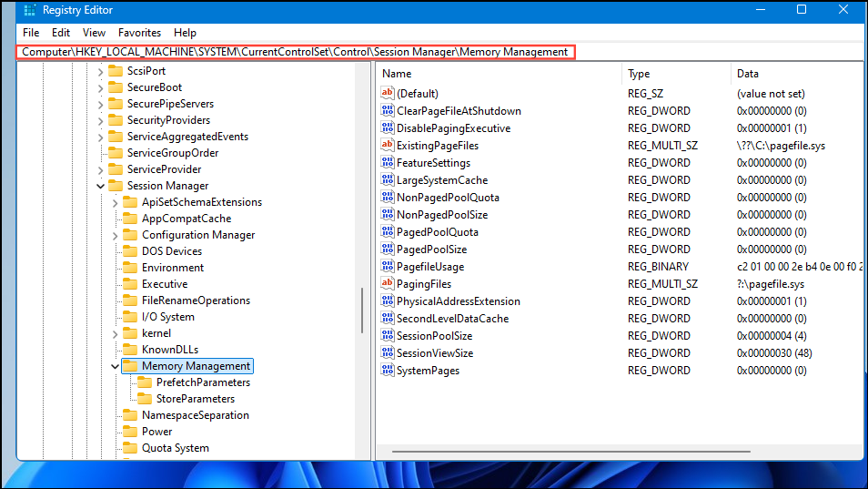Collapse the Memory Management key

[115, 366]
